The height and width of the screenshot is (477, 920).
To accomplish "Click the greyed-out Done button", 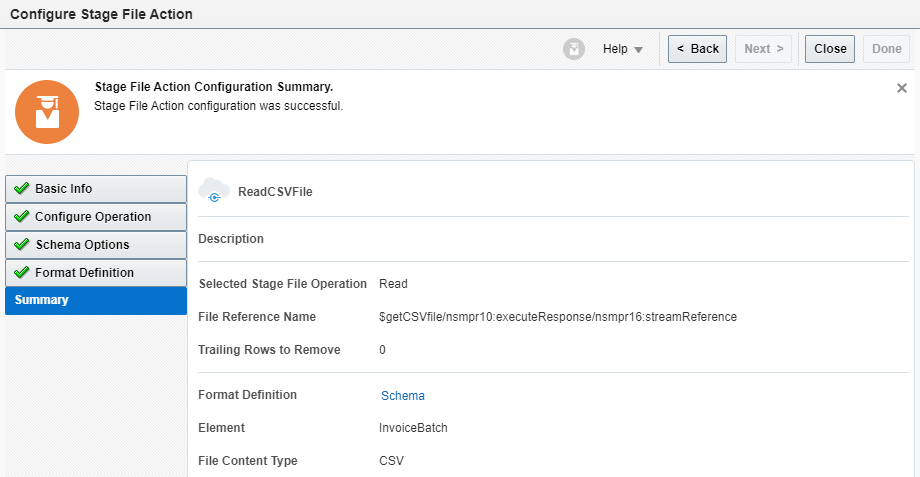I will (887, 49).
